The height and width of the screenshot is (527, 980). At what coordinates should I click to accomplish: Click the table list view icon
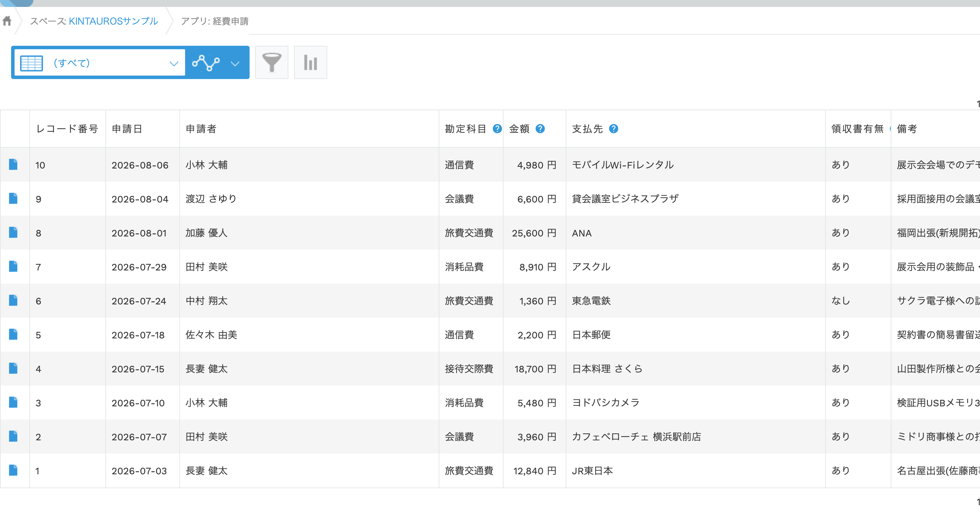pyautogui.click(x=31, y=63)
